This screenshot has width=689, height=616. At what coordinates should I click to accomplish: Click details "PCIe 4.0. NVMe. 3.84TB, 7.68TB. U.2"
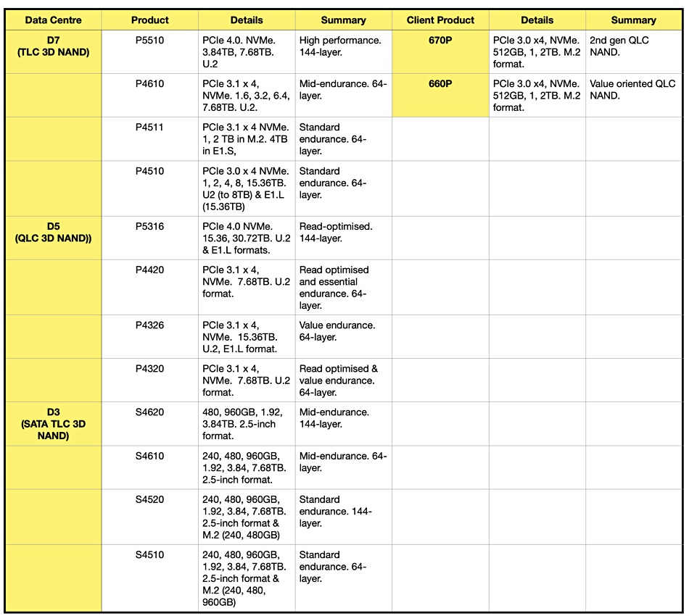click(x=247, y=51)
